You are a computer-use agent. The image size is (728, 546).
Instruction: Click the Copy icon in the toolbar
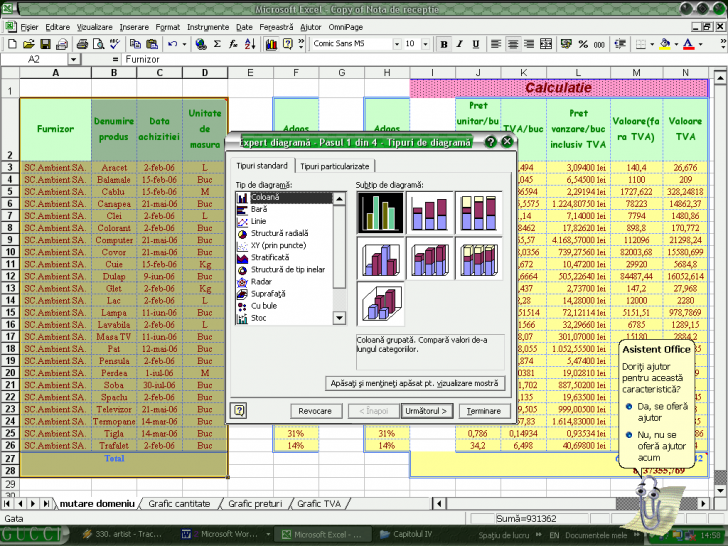point(135,44)
